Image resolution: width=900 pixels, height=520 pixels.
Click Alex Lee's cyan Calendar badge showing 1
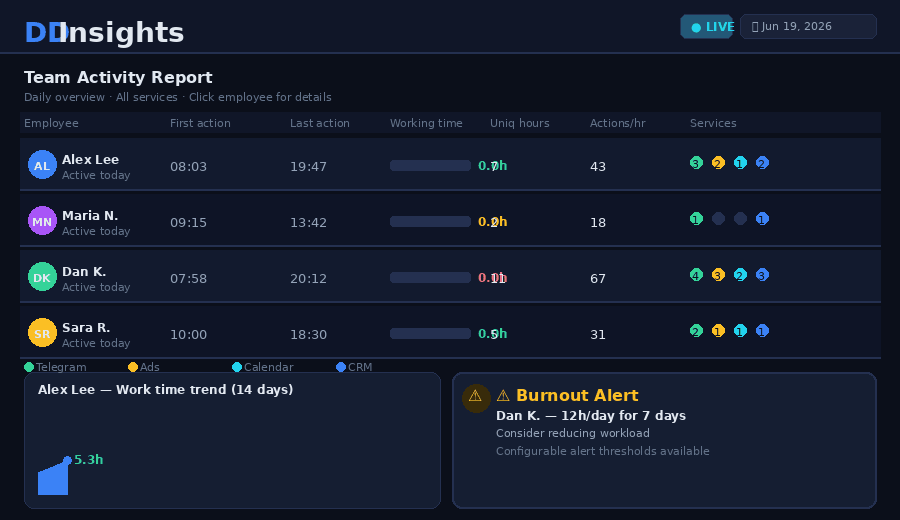(740, 163)
